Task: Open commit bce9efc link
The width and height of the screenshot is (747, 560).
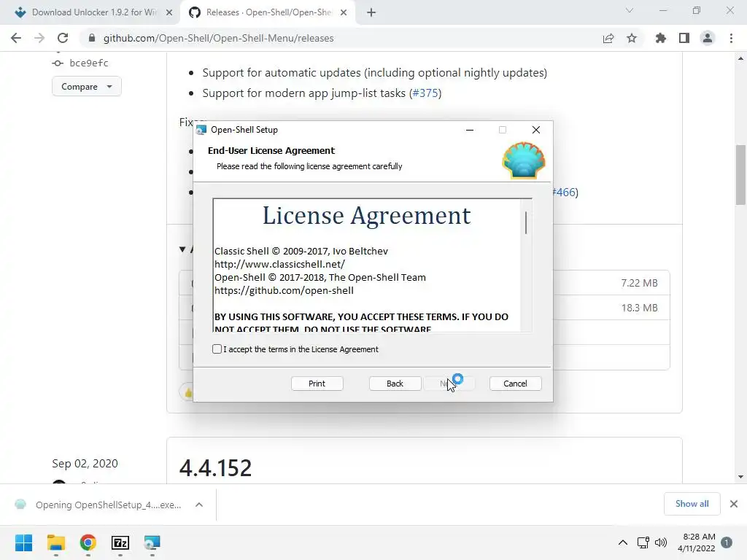Action: pos(88,63)
